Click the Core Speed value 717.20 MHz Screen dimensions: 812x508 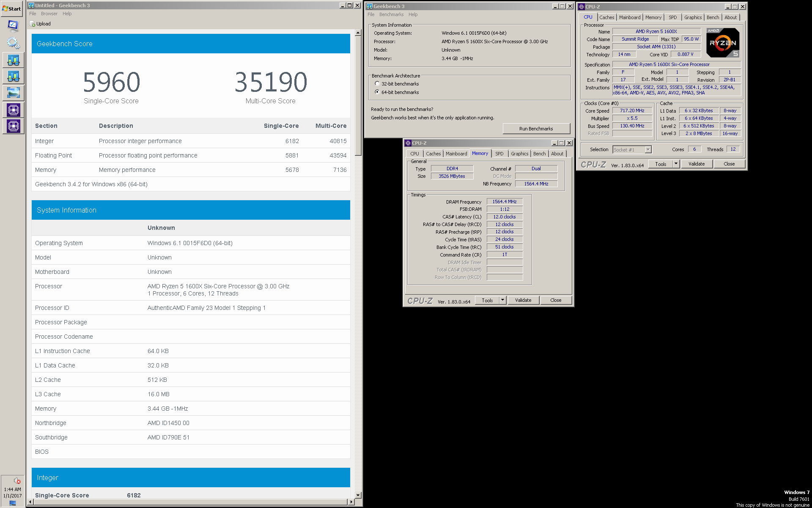tap(632, 111)
